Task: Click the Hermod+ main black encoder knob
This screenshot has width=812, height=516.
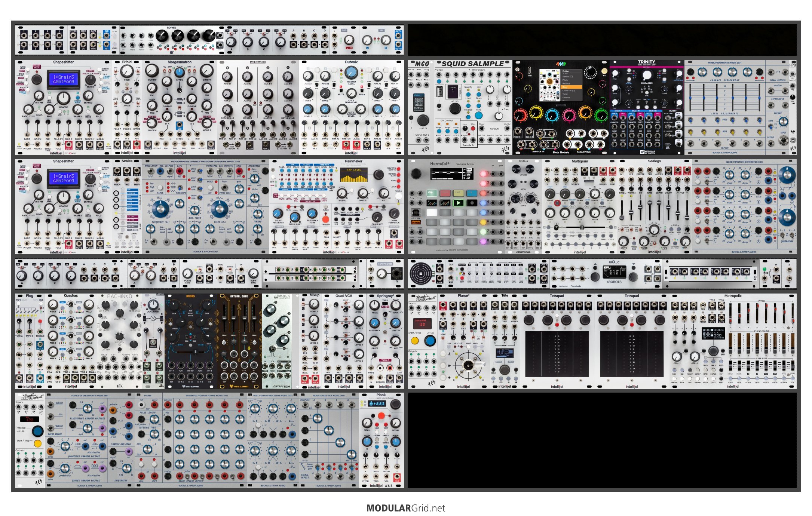Action: tap(416, 173)
